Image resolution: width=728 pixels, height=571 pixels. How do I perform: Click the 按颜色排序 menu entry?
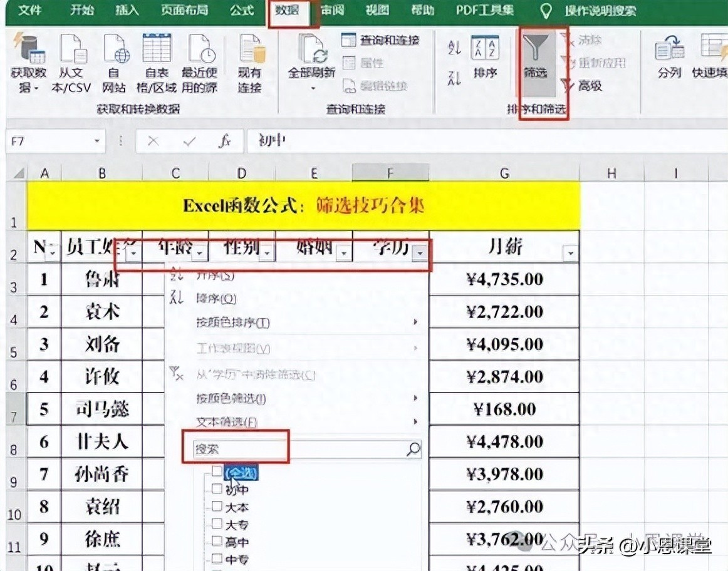232,323
